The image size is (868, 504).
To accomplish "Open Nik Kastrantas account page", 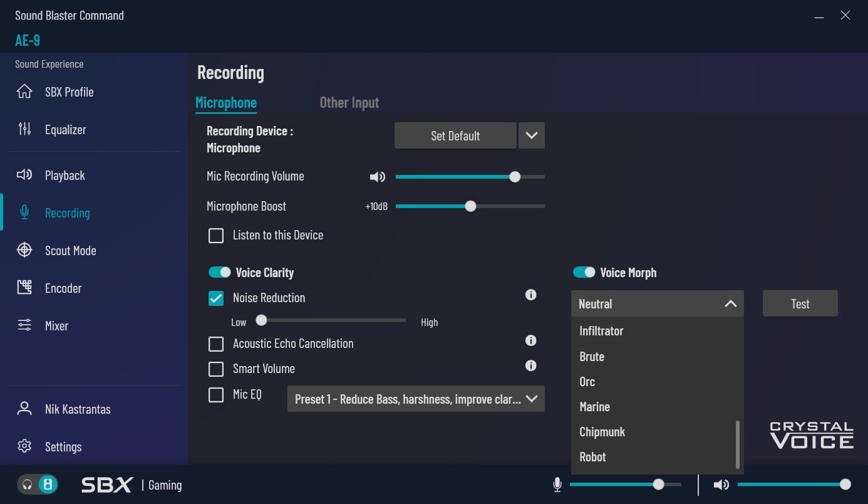I will [78, 409].
